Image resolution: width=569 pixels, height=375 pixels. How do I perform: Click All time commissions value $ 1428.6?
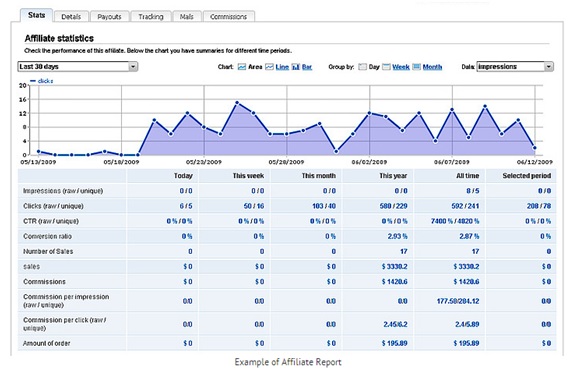pos(466,282)
